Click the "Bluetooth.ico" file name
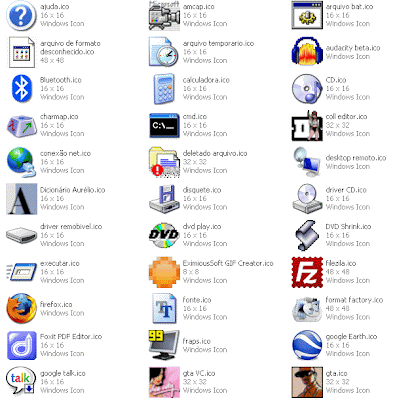395x400 pixels. pyautogui.click(x=61, y=80)
